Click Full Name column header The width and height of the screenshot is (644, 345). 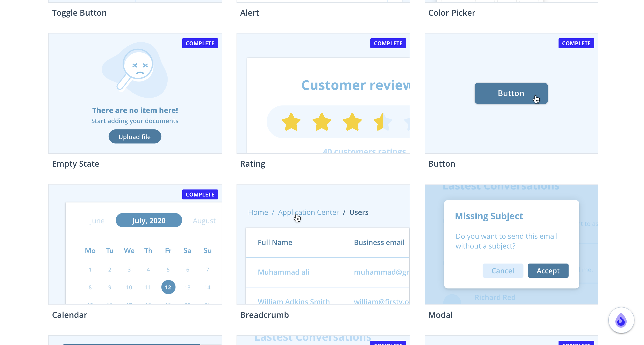(275, 242)
